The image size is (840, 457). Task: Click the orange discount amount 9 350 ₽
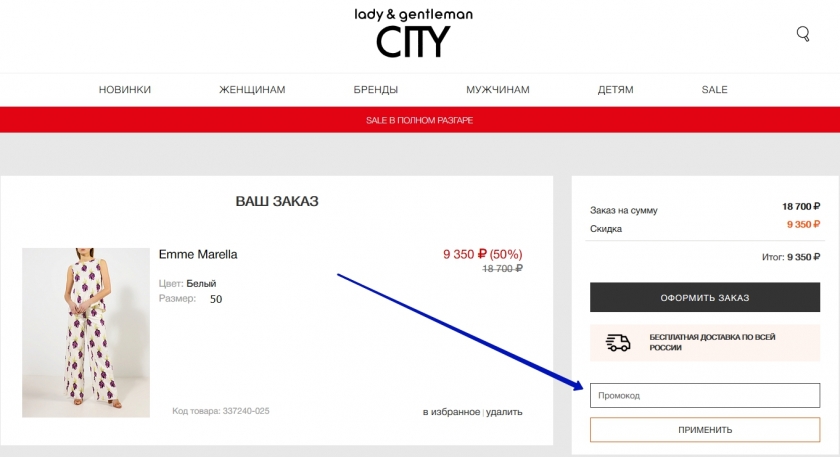coord(803,224)
